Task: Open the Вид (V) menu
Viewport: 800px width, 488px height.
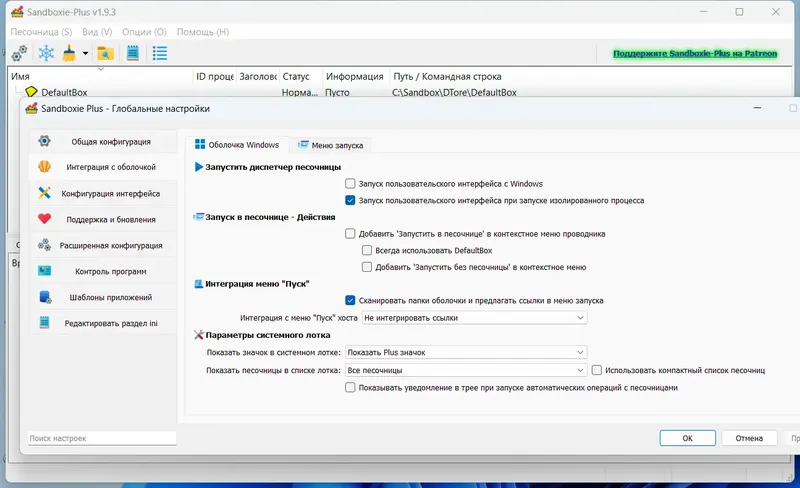Action: (97, 32)
